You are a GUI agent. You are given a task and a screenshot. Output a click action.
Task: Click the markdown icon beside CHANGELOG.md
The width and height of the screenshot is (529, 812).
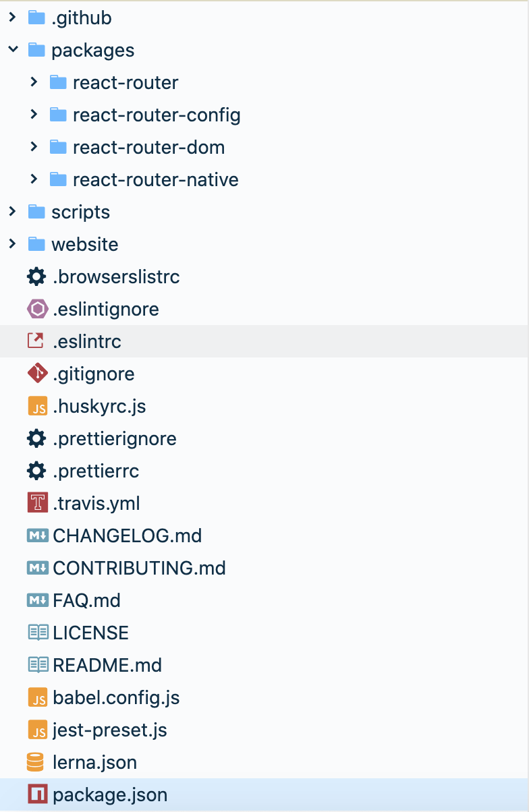36,535
